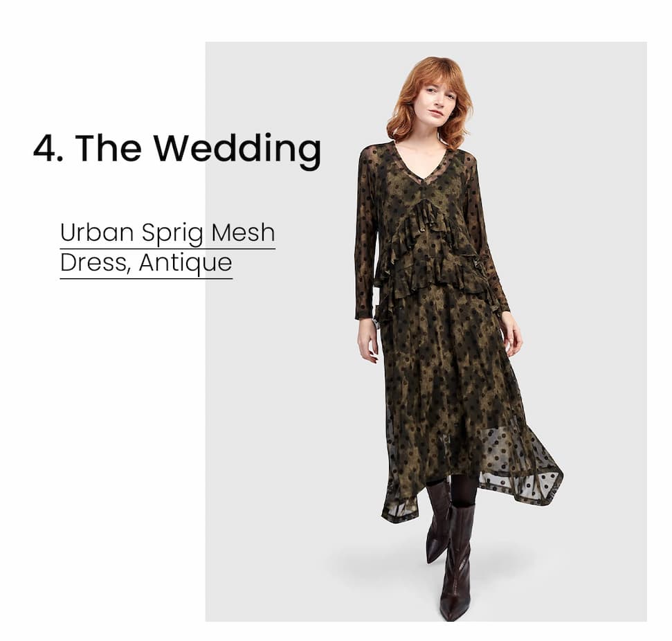
Task: Click the word 'Dress,' in product link
Action: pos(96,262)
